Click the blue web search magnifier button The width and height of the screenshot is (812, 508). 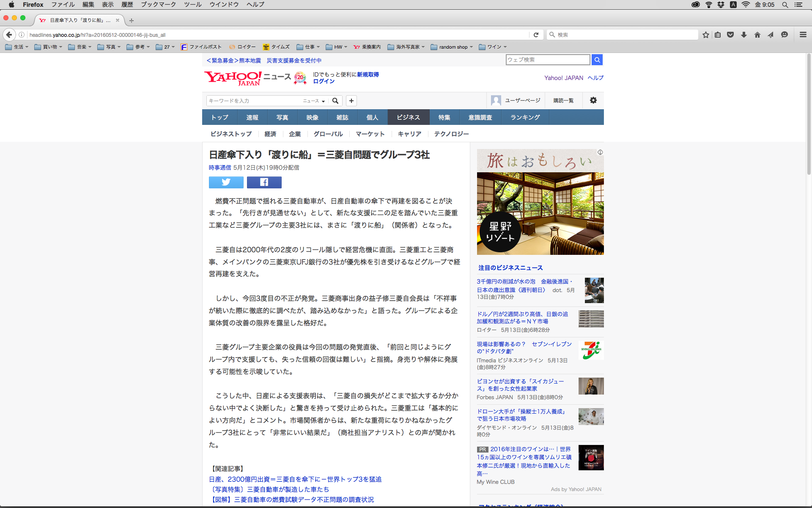(x=597, y=60)
